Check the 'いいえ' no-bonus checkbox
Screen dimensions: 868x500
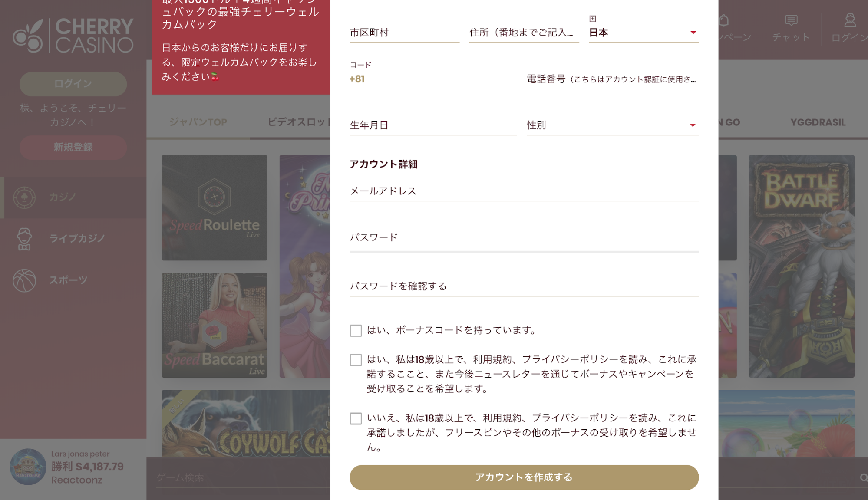click(356, 418)
